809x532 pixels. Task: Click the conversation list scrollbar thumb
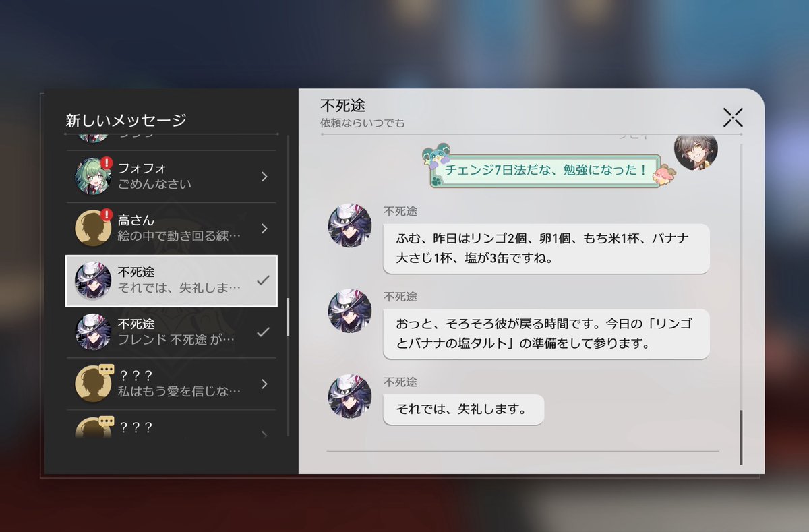288,317
